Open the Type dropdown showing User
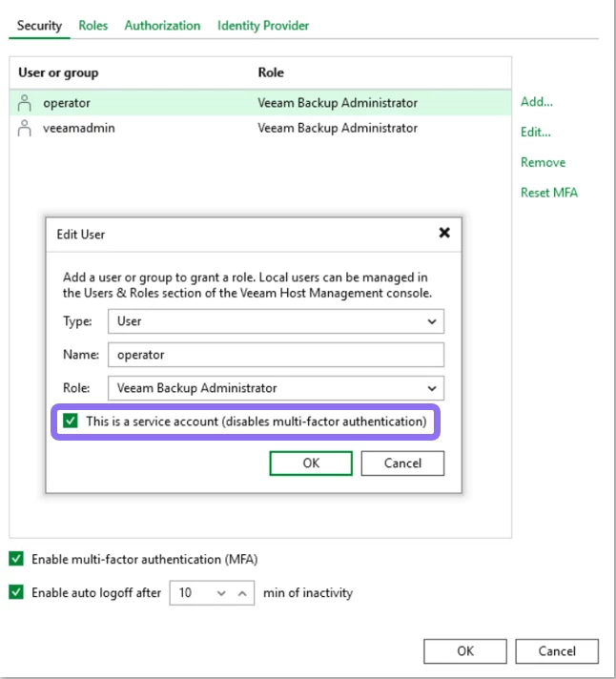Image resolution: width=616 pixels, height=679 pixels. pos(276,321)
